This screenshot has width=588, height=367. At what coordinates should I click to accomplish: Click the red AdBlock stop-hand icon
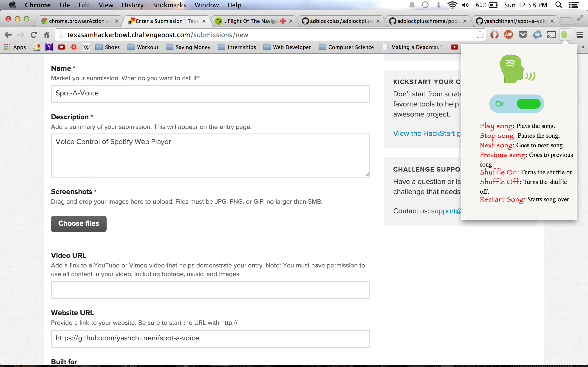pyautogui.click(x=494, y=35)
